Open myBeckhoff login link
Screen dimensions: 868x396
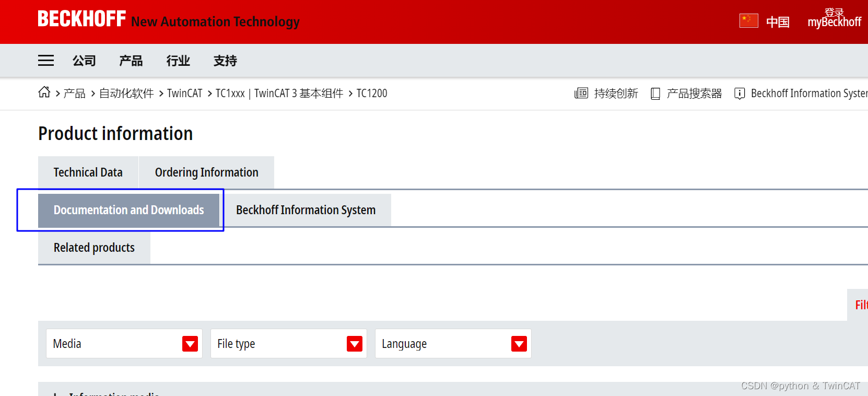coord(835,19)
